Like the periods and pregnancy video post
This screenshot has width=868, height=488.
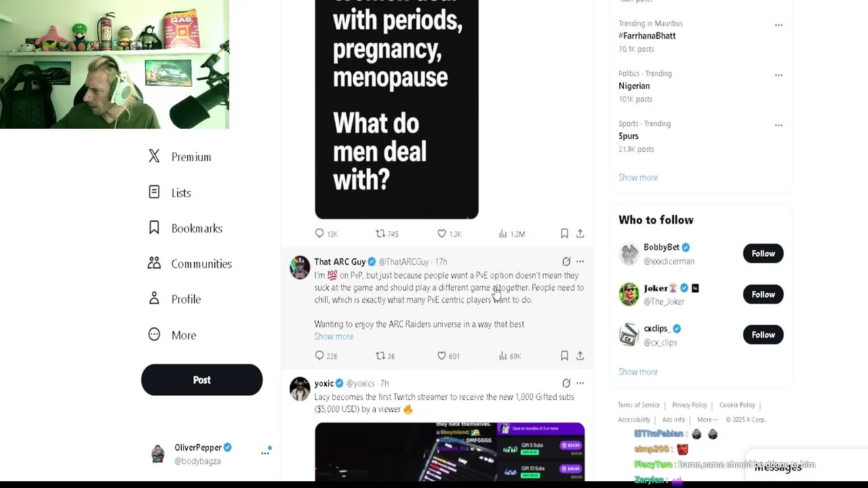[x=441, y=233]
